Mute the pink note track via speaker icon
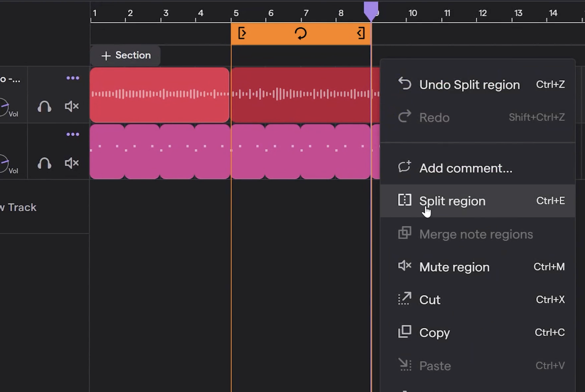The width and height of the screenshot is (585, 392). click(x=72, y=163)
